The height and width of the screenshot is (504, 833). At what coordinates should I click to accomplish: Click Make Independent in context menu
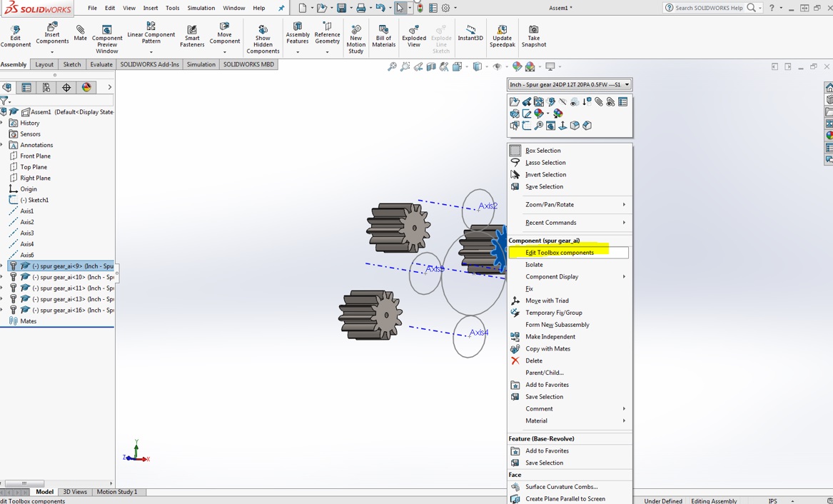pos(550,337)
